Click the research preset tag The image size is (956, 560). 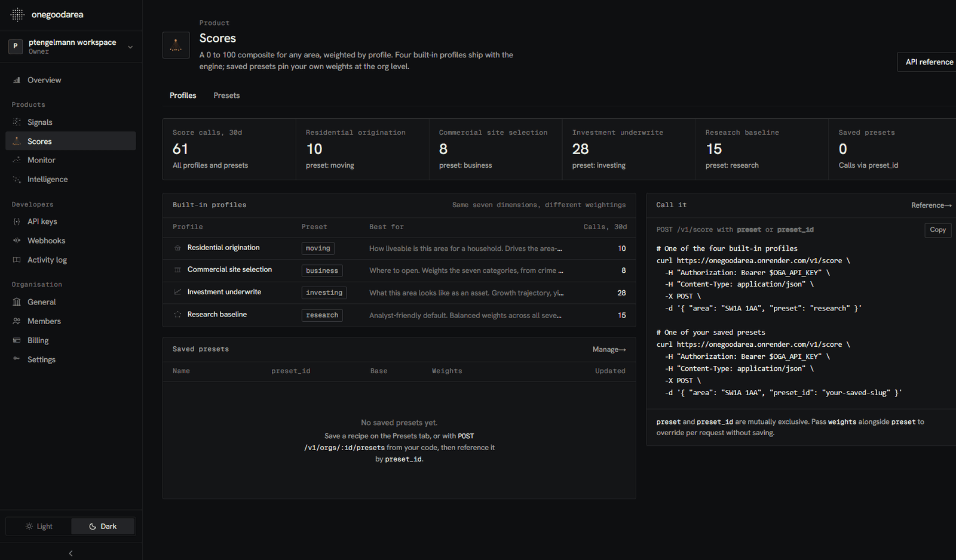coord(322,315)
